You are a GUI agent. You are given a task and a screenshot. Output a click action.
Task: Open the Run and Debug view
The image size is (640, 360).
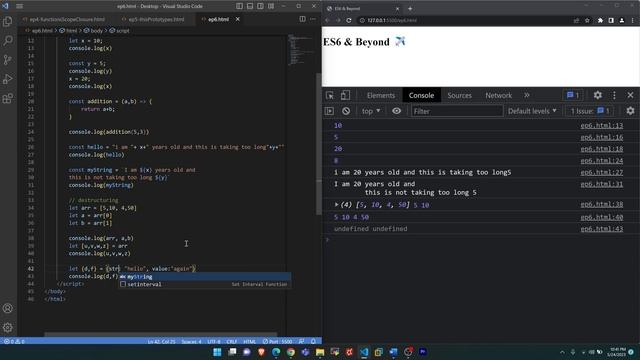tap(8, 79)
